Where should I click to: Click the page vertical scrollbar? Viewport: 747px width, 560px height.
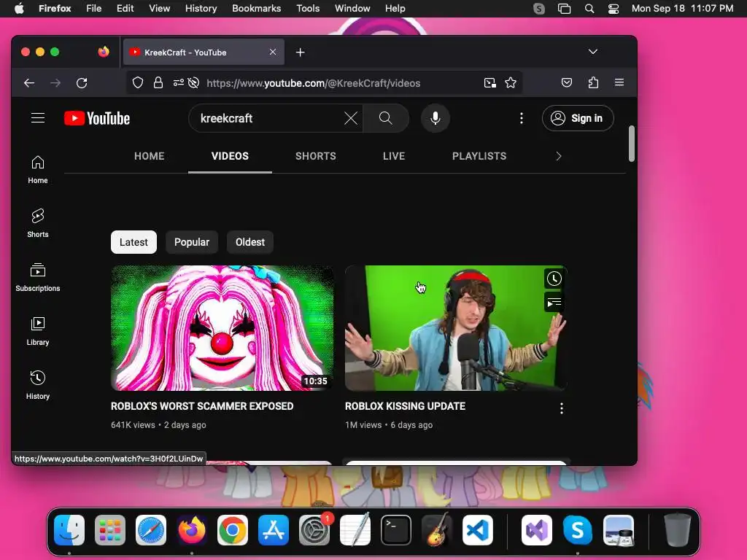point(632,144)
